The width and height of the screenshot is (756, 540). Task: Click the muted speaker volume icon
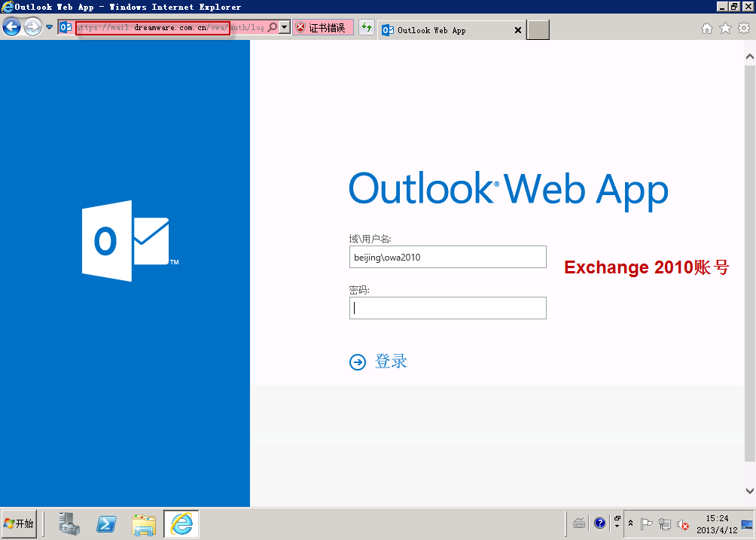click(x=683, y=524)
